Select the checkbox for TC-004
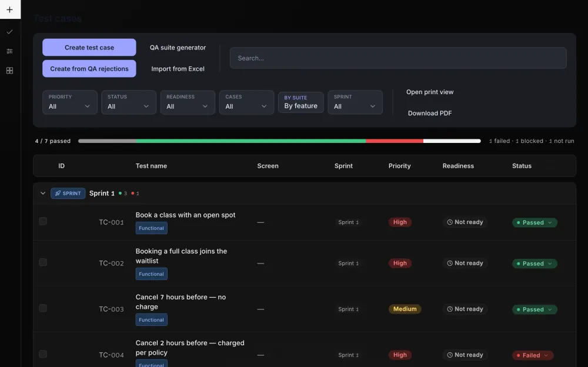Screen dimensions: 588x367 click(43, 354)
